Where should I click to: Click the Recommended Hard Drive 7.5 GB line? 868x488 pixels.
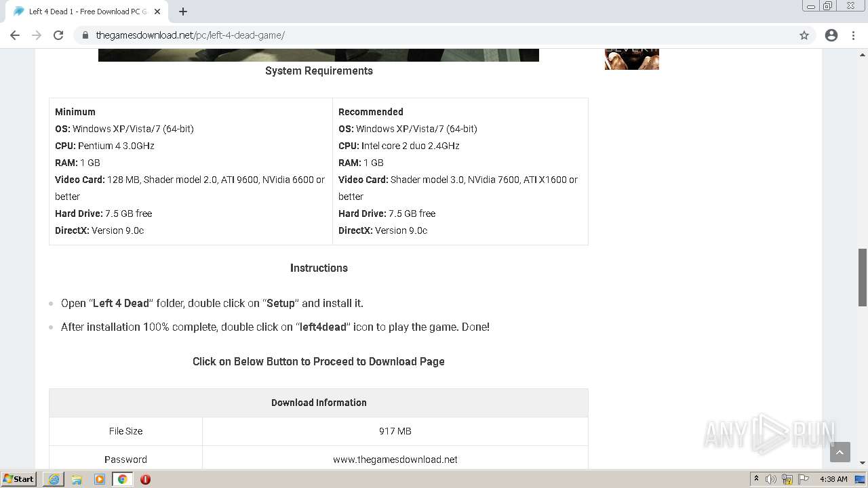(x=387, y=213)
